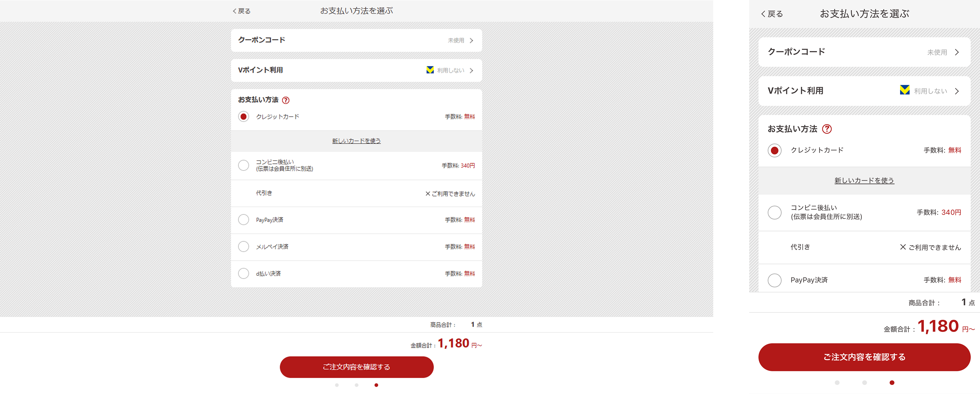Click the お支払い方法を選ぶ title in the wide view
The height and width of the screenshot is (394, 980).
356,11
